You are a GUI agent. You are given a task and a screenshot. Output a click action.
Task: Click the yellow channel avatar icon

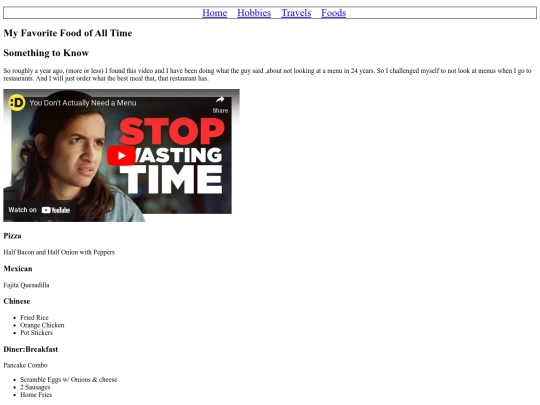[17, 103]
